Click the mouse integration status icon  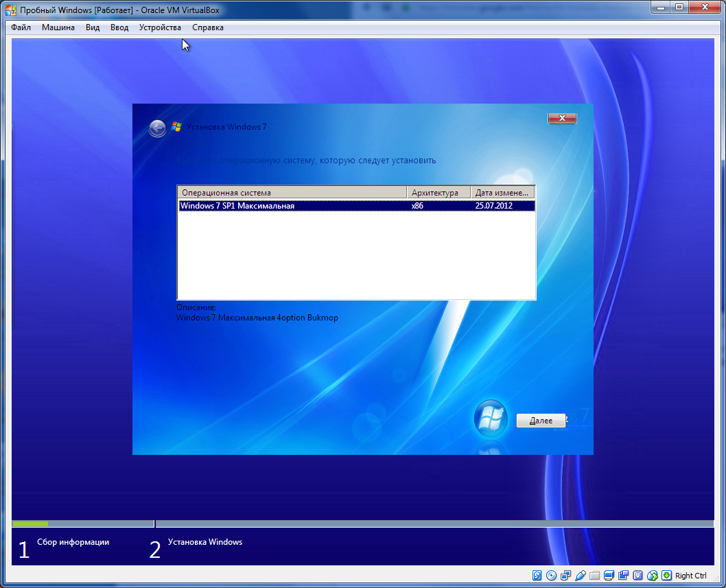click(x=653, y=576)
